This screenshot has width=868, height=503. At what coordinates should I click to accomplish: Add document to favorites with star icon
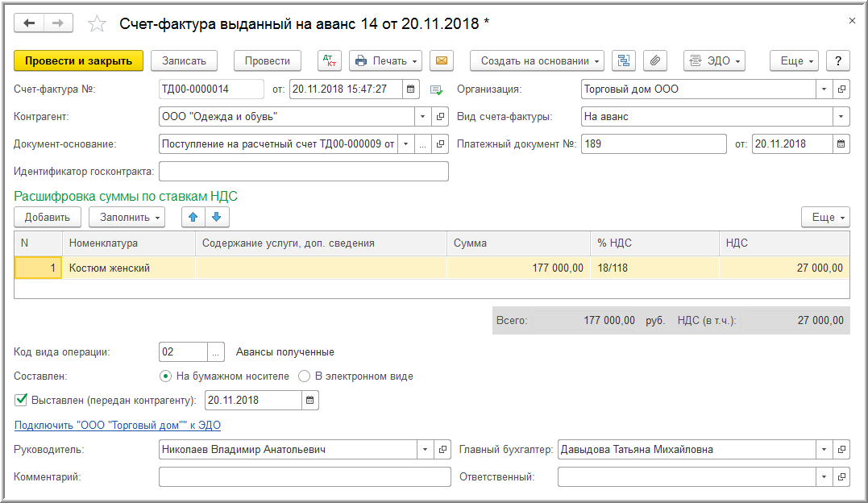tap(97, 24)
